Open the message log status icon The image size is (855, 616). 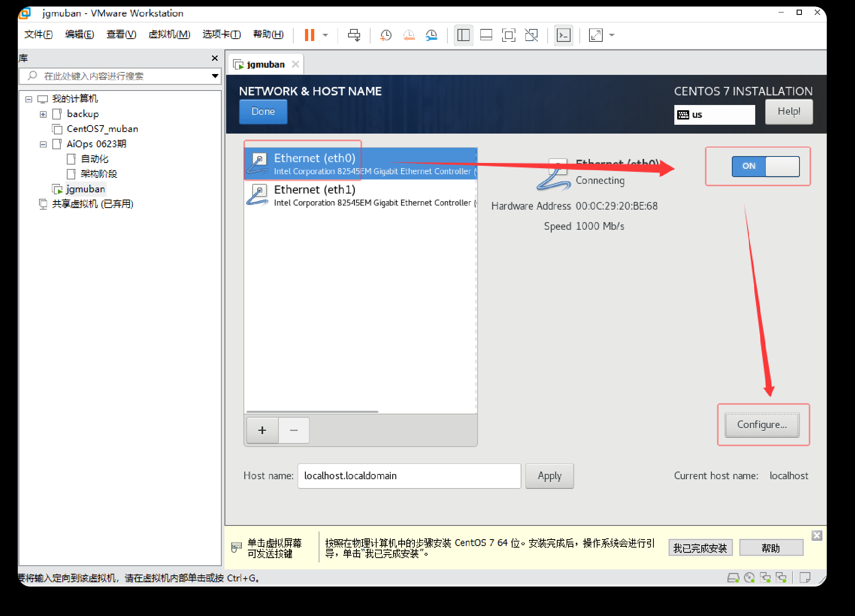[x=805, y=578]
